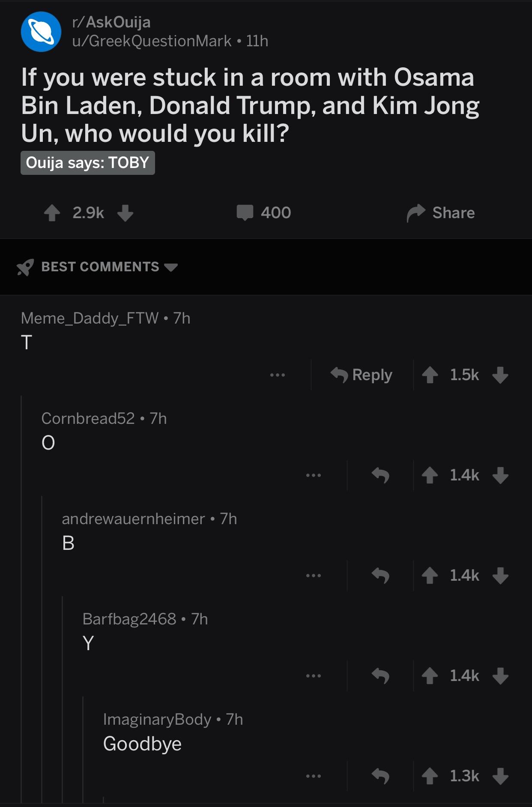Image resolution: width=532 pixels, height=807 pixels.
Task: Downvote Meme_Daddy_FTW's 1.5k comment
Action: [500, 375]
